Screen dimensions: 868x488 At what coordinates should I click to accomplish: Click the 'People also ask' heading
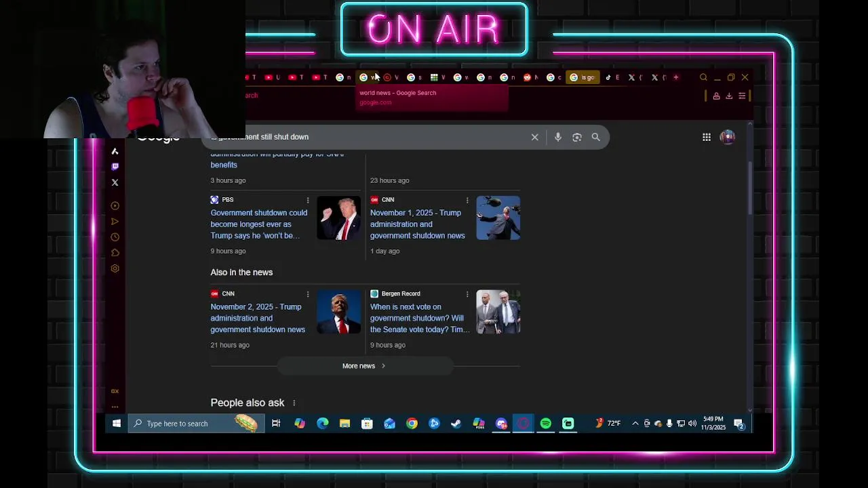248,403
